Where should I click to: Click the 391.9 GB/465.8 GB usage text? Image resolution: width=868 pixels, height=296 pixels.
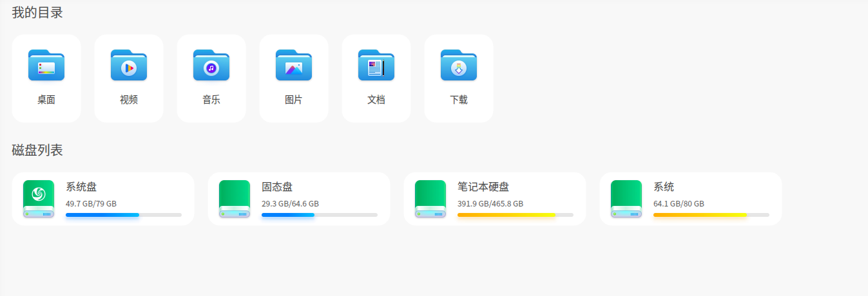click(x=490, y=204)
